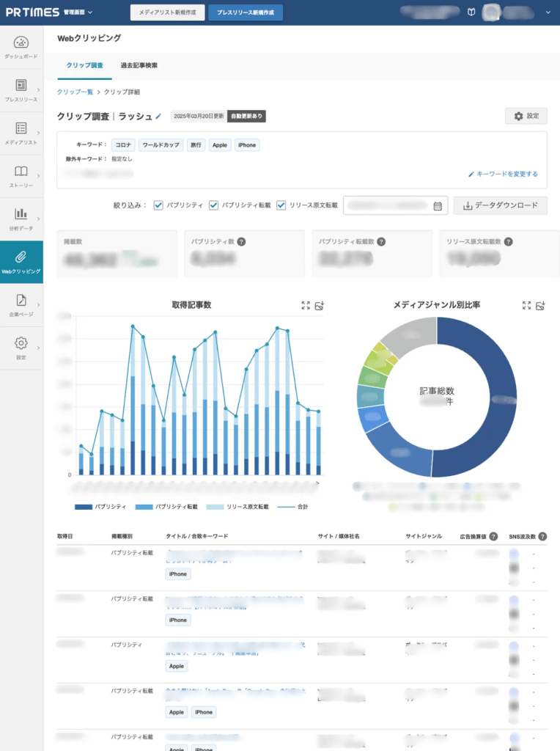Expand the メディアジャンル別比率 chart to fullscreen

(526, 305)
